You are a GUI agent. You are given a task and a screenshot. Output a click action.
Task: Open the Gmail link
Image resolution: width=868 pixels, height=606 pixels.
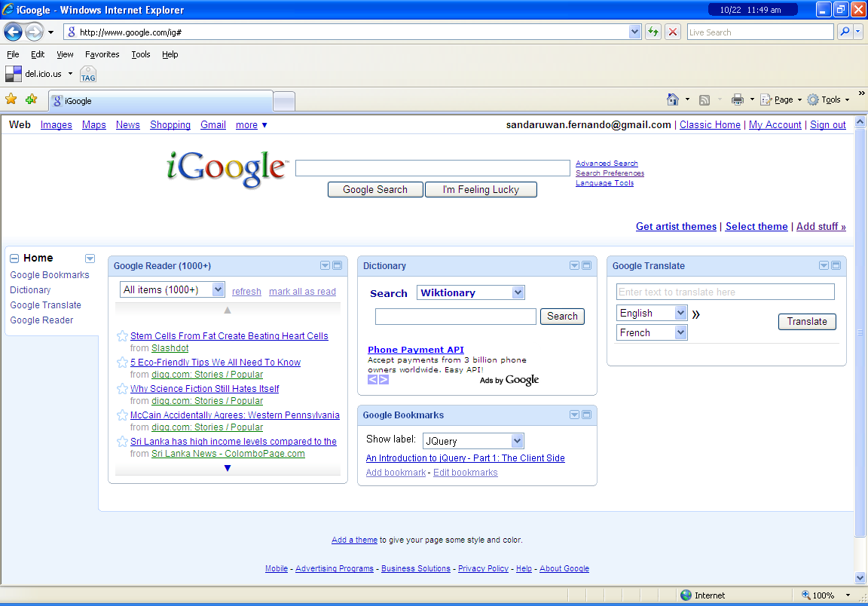click(213, 125)
